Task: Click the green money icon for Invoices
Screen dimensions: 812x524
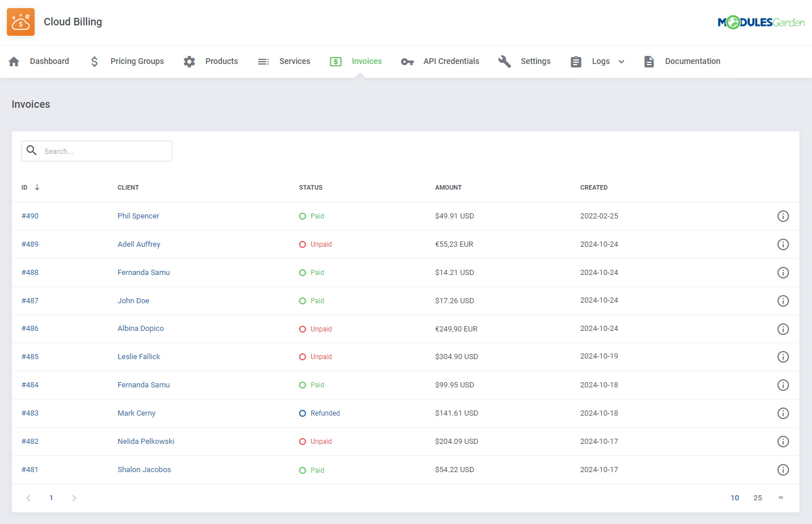Action: 336,62
